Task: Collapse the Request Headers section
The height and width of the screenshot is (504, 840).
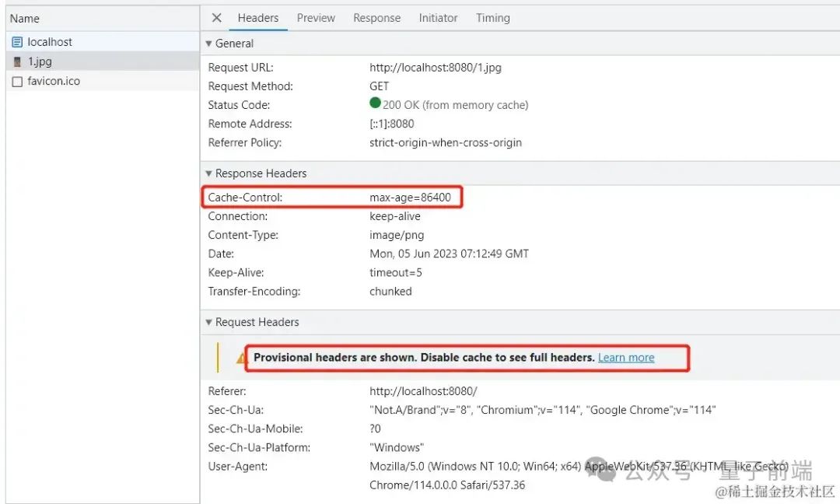Action: (x=209, y=322)
